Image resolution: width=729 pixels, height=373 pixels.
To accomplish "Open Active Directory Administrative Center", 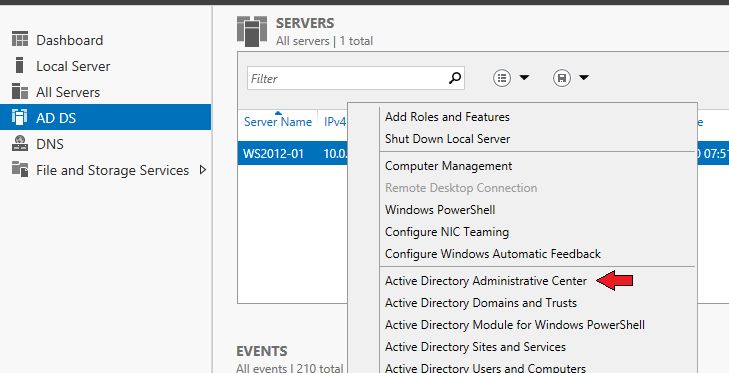I will click(x=486, y=281).
